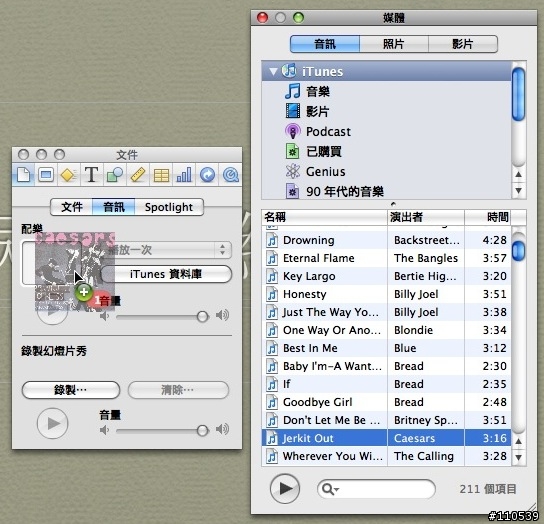Screen dimensions: 544x524
Task: Switch to the 照片 media tab
Action: [x=394, y=44]
